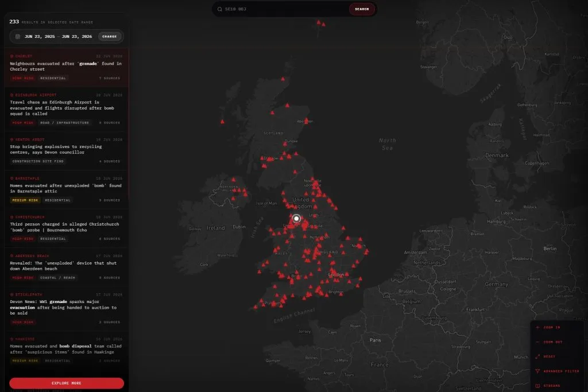The height and width of the screenshot is (392, 588).
Task: Click the location pin icon next to Barnstaple
Action: [x=12, y=178]
